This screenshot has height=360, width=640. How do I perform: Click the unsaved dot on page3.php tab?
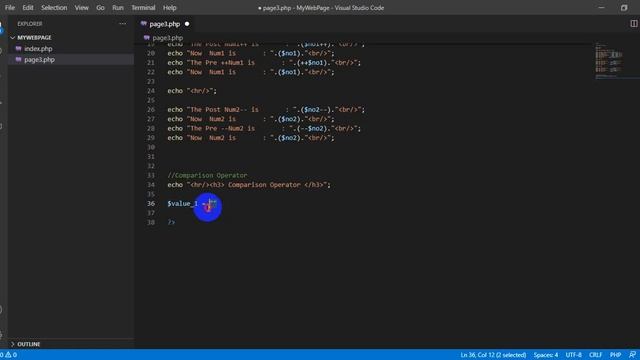[x=187, y=24]
